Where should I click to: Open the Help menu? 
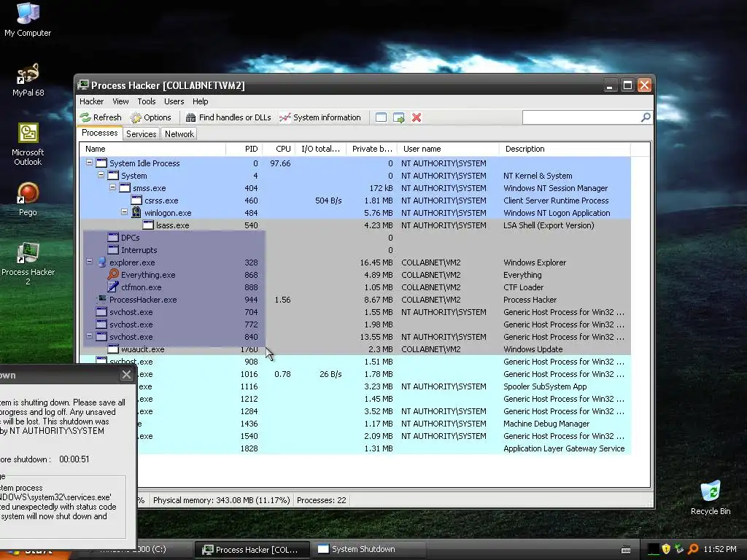click(200, 101)
